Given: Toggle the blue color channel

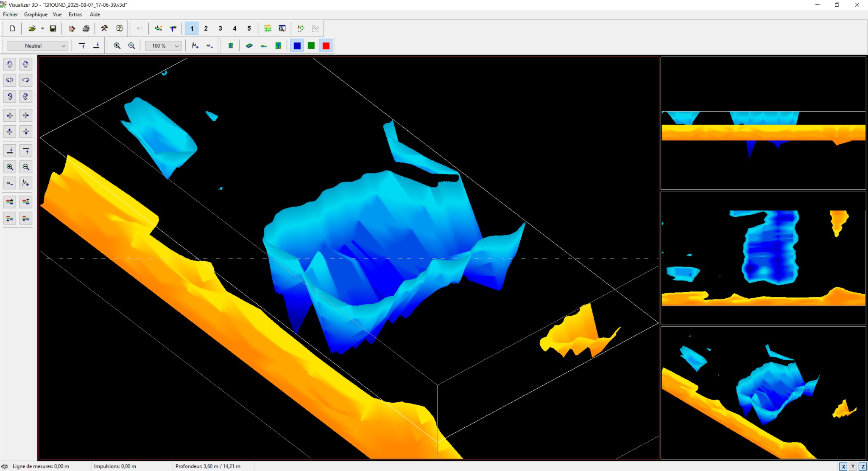Looking at the screenshot, I should tap(297, 46).
